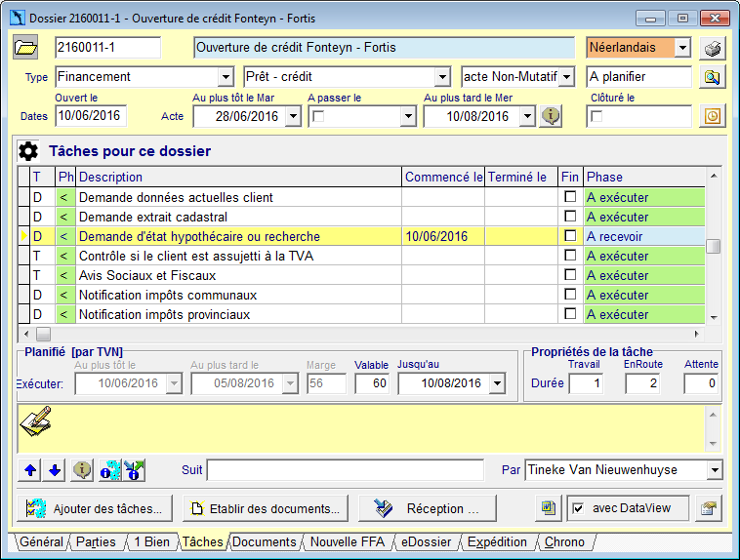Open the Financement type dropdown

[226, 77]
